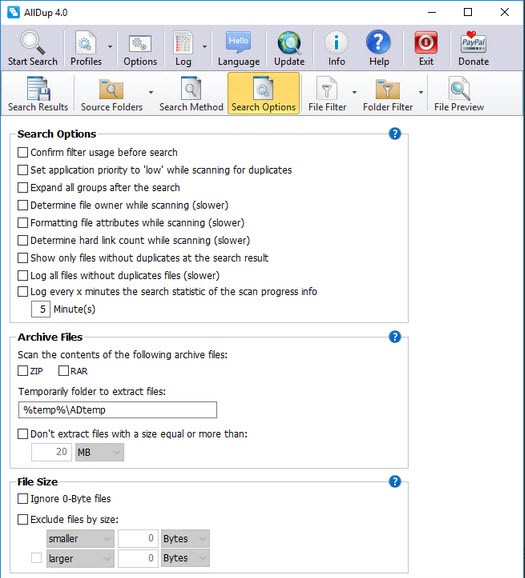Enable Confirm filter usage before search

(x=23, y=152)
